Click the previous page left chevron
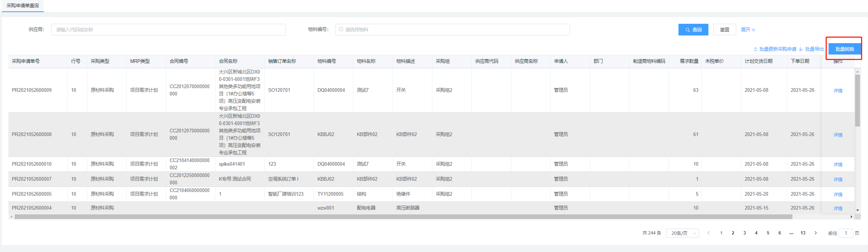Screen dimensions: 868x252 pyautogui.click(x=708, y=233)
